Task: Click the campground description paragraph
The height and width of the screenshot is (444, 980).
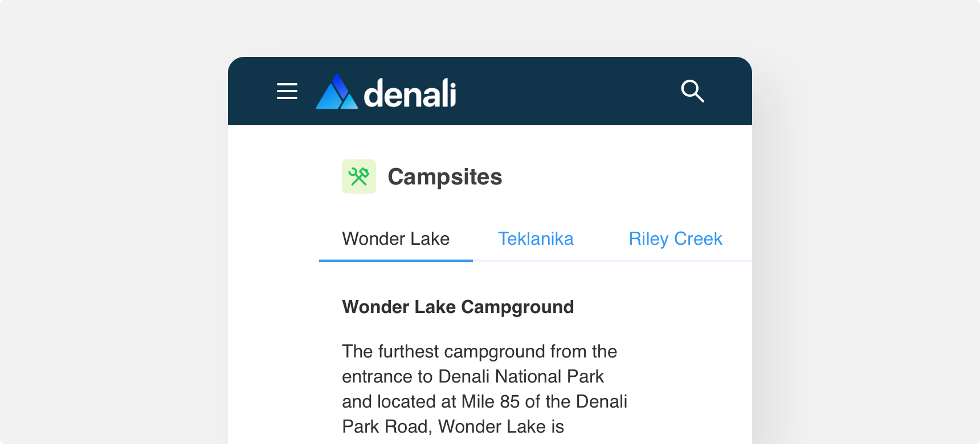Action: point(484,389)
